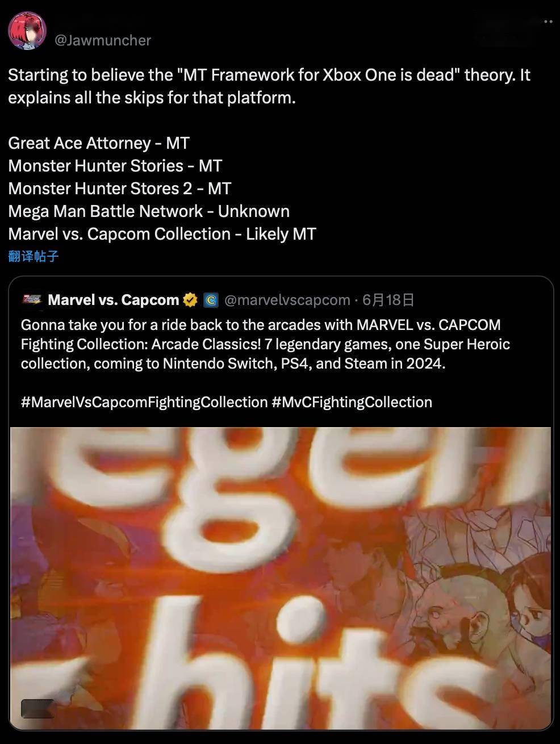Open Jawmuncher's profile avatar
Viewport: 560px width, 744px height.
27,30
